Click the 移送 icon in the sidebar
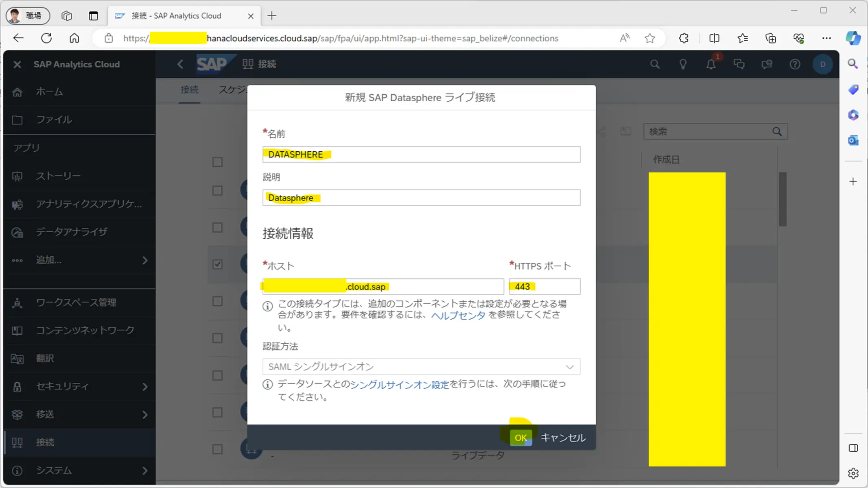Viewport: 868px width, 488px height. click(x=17, y=415)
